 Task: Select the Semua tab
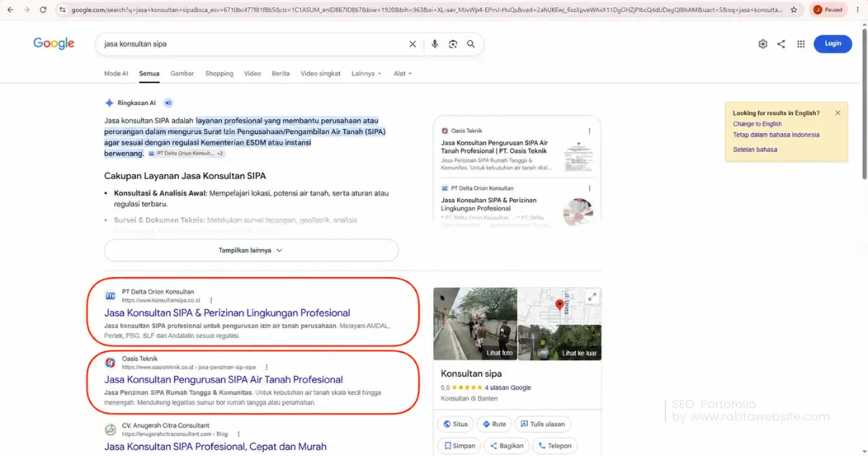click(x=149, y=73)
